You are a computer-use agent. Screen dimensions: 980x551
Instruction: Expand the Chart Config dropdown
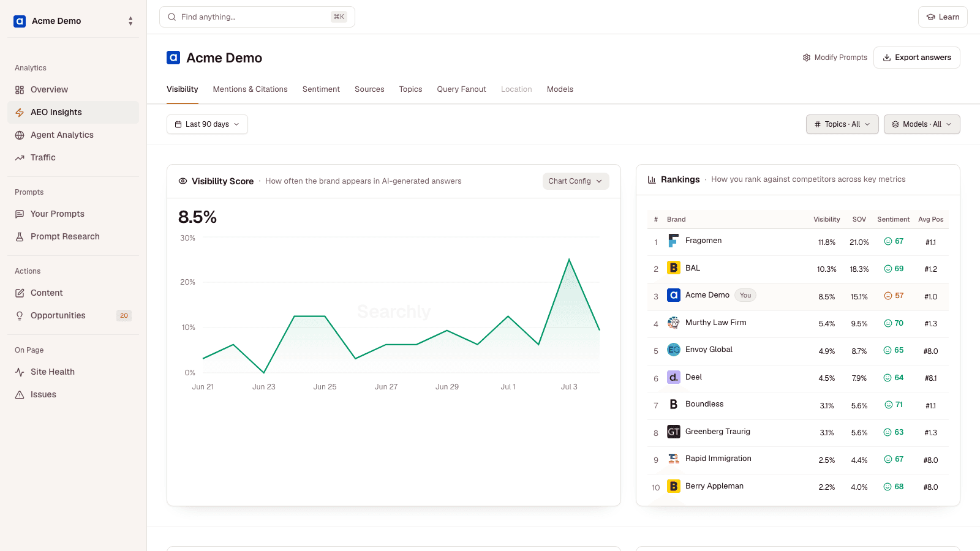click(x=576, y=181)
